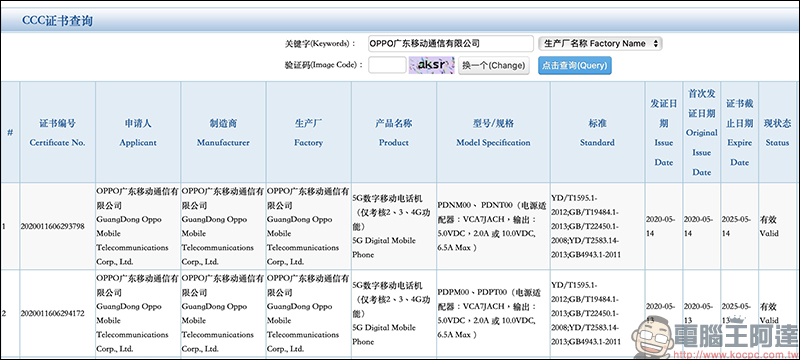800x360 pixels.
Task: Click the # column header
Action: [x=10, y=133]
